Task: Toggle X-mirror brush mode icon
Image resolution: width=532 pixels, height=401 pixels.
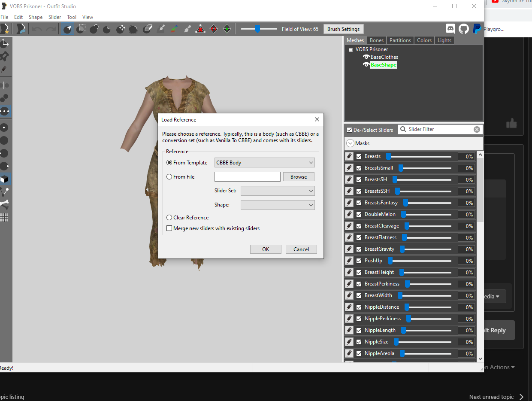Action: 5,85
